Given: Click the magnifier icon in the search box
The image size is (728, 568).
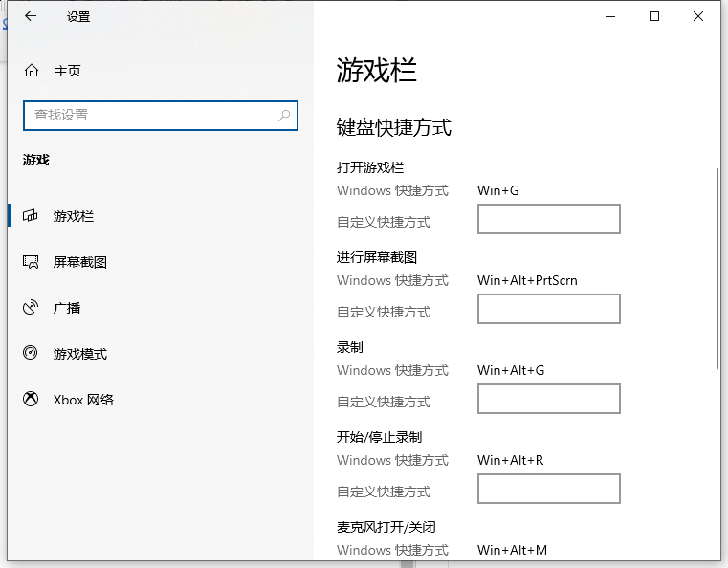Looking at the screenshot, I should point(284,116).
